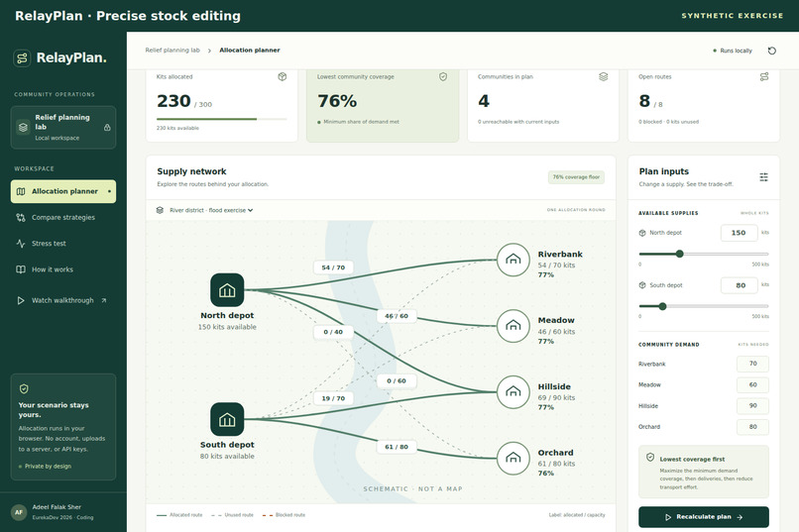
Task: Click the Compare strategies branch icon
Action: [21, 217]
